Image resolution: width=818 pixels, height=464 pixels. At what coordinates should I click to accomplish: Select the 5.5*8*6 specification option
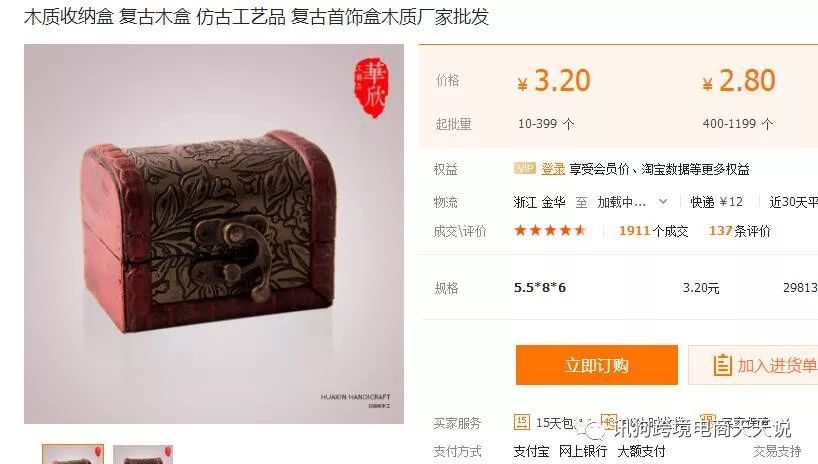tap(539, 288)
